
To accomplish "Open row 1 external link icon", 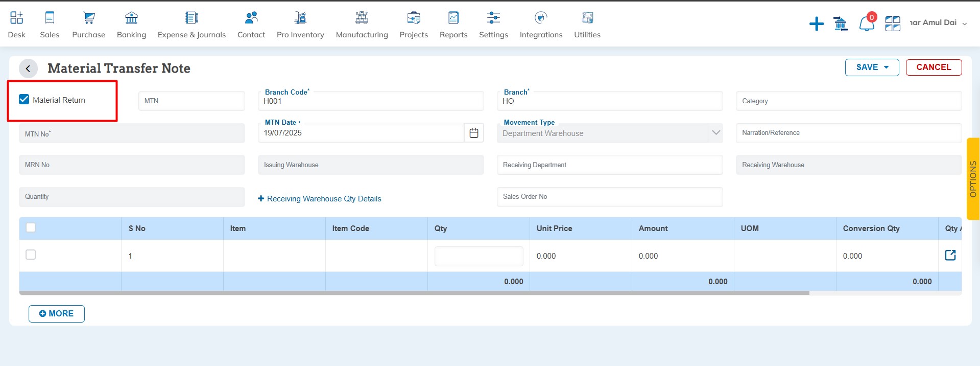I will [950, 255].
